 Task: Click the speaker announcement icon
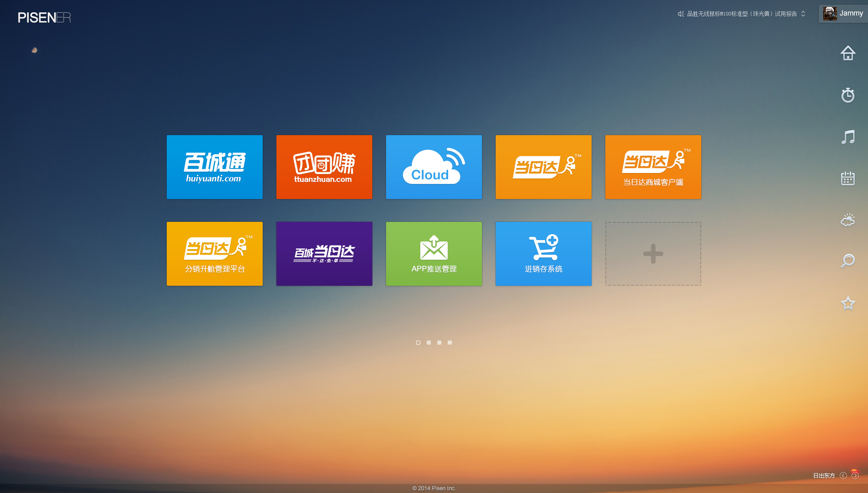pyautogui.click(x=681, y=14)
